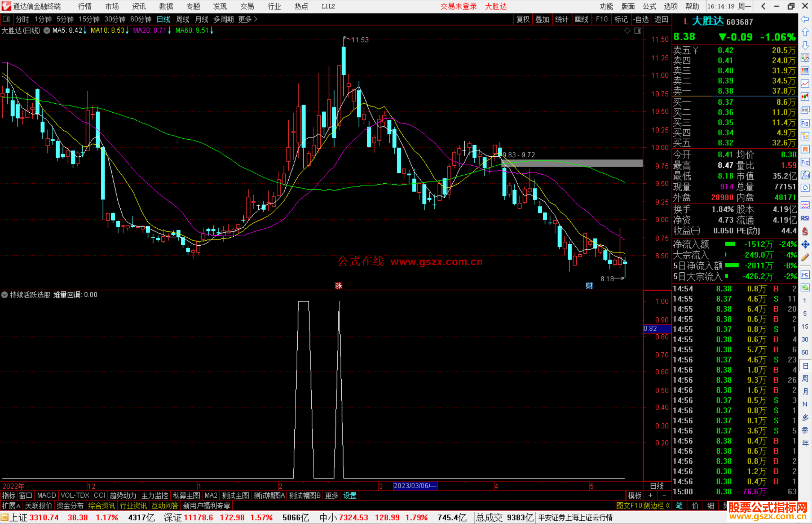Click the 2023/03/06 date marker on timeline

coord(415,486)
